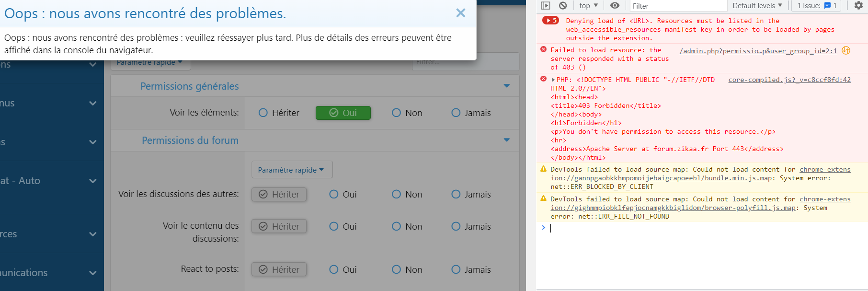Open live expression eye icon
Viewport: 868px width, 291px height.
[615, 6]
